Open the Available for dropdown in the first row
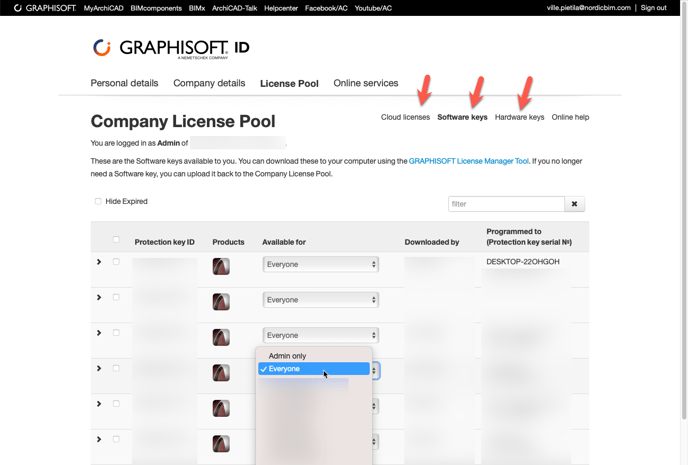 (321, 265)
